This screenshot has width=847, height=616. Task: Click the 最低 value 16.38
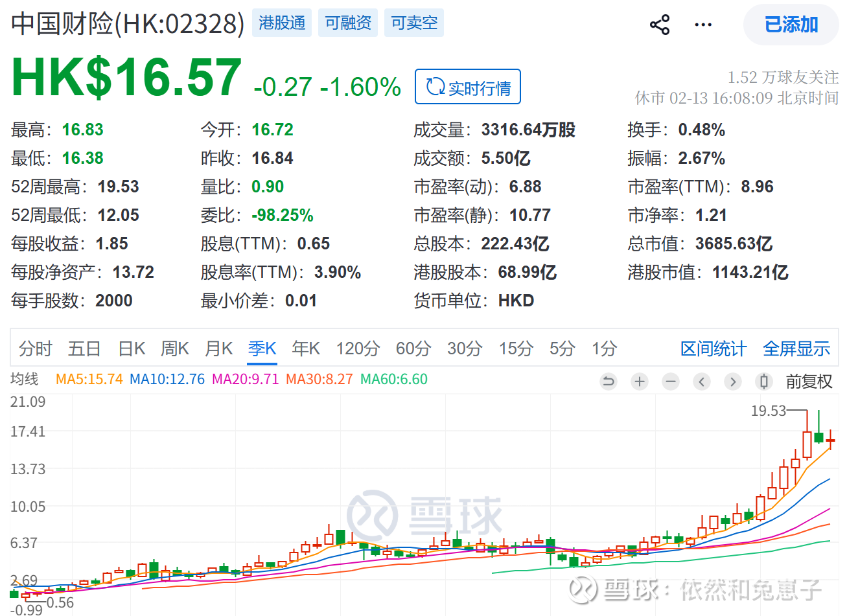tap(83, 158)
